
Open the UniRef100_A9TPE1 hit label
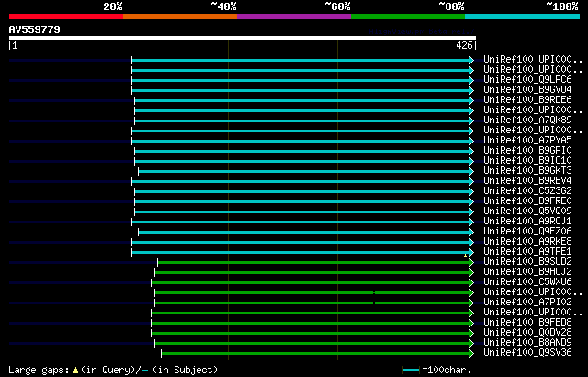coord(527,252)
